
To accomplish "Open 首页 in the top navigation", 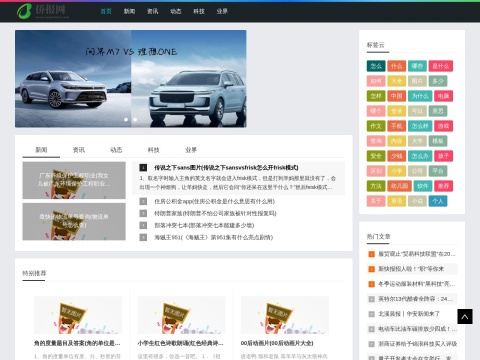I will click(106, 11).
